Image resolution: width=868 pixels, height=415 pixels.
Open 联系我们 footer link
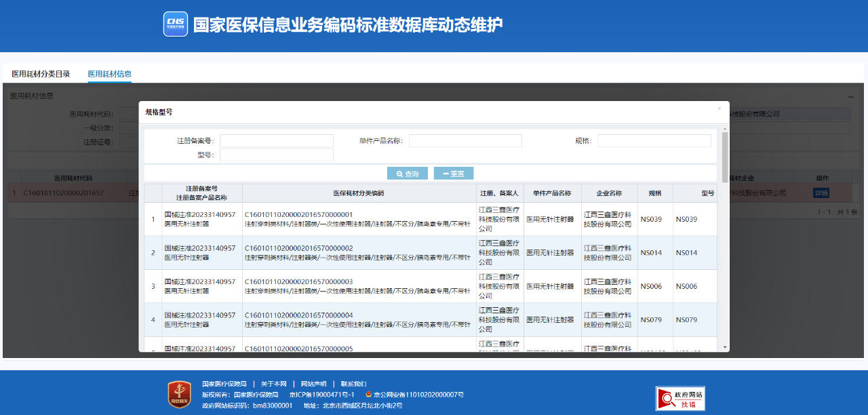coord(353,384)
